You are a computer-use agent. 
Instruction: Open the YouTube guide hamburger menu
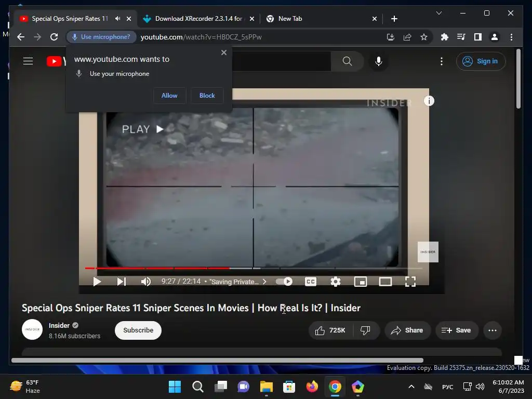tap(28, 61)
